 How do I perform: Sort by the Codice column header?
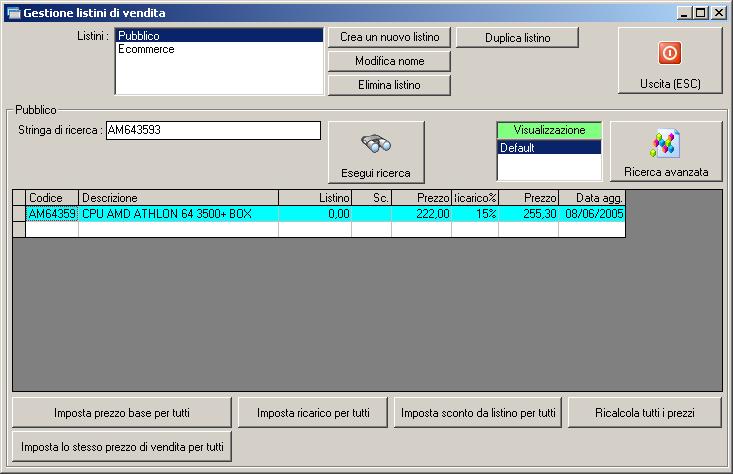click(x=52, y=198)
